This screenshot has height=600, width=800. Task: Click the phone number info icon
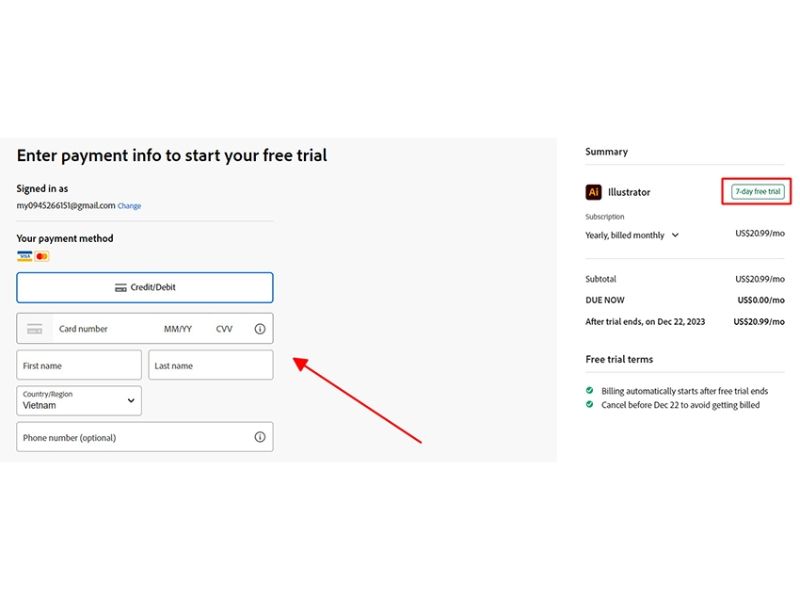260,437
